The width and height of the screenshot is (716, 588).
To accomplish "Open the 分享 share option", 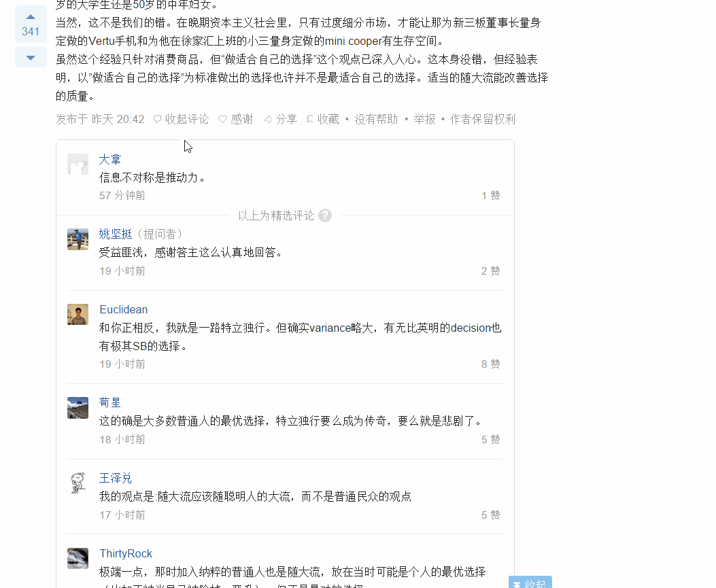I will [280, 119].
